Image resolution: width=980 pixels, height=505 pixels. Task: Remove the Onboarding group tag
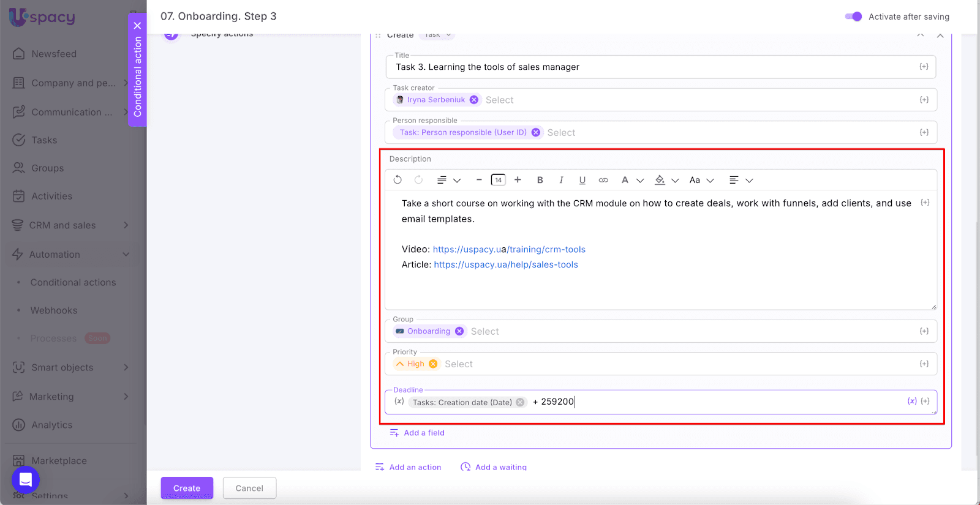(x=459, y=331)
